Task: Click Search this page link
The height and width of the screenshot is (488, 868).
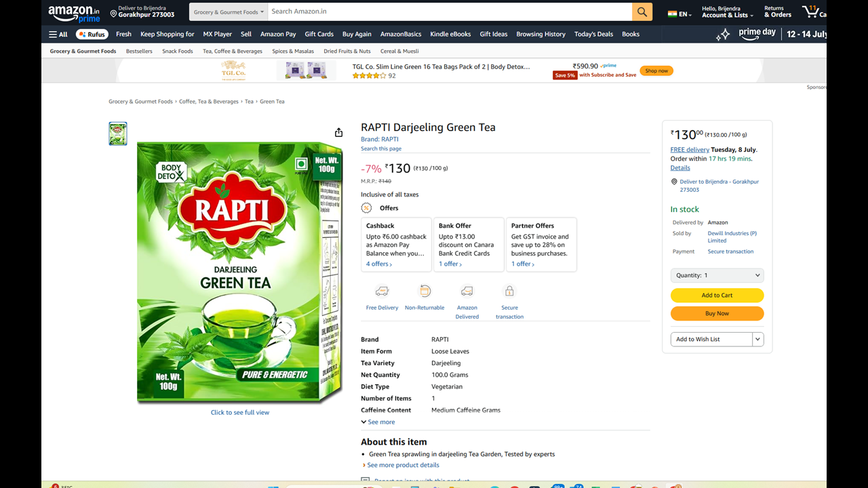Action: click(381, 148)
